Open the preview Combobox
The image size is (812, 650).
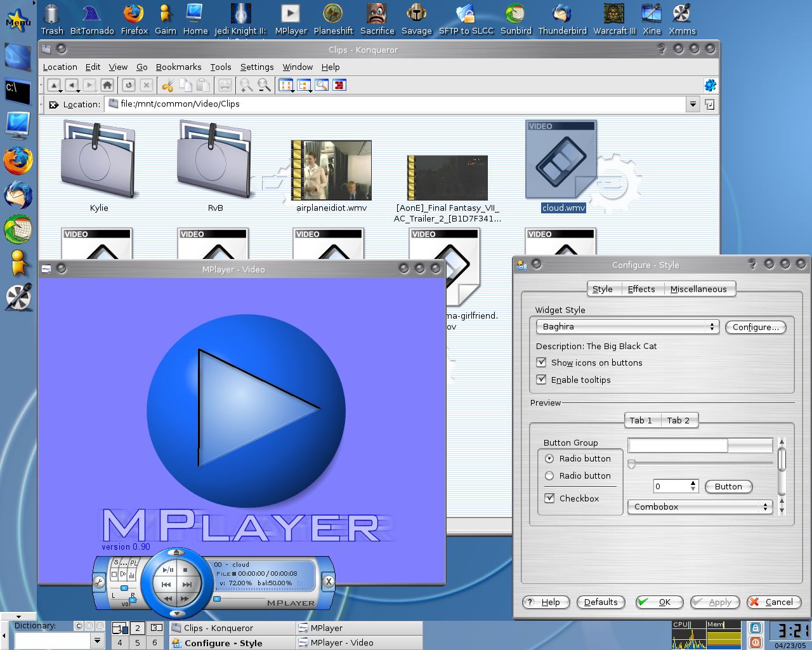700,507
